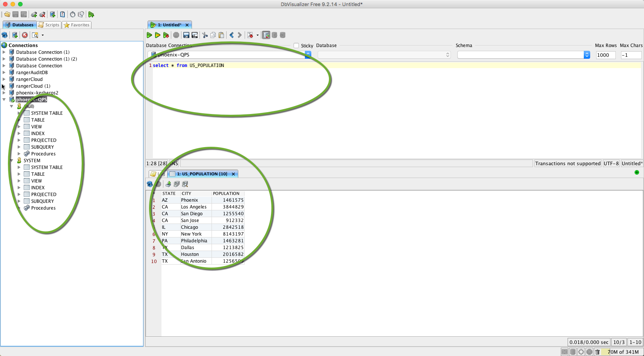
Task: Close the US_POPULATION result tab
Action: (x=233, y=173)
